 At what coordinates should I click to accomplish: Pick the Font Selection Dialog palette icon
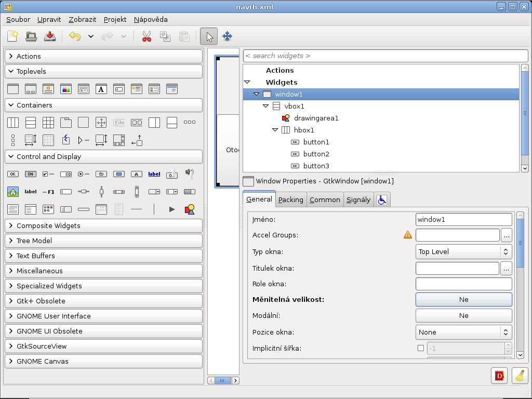101,89
